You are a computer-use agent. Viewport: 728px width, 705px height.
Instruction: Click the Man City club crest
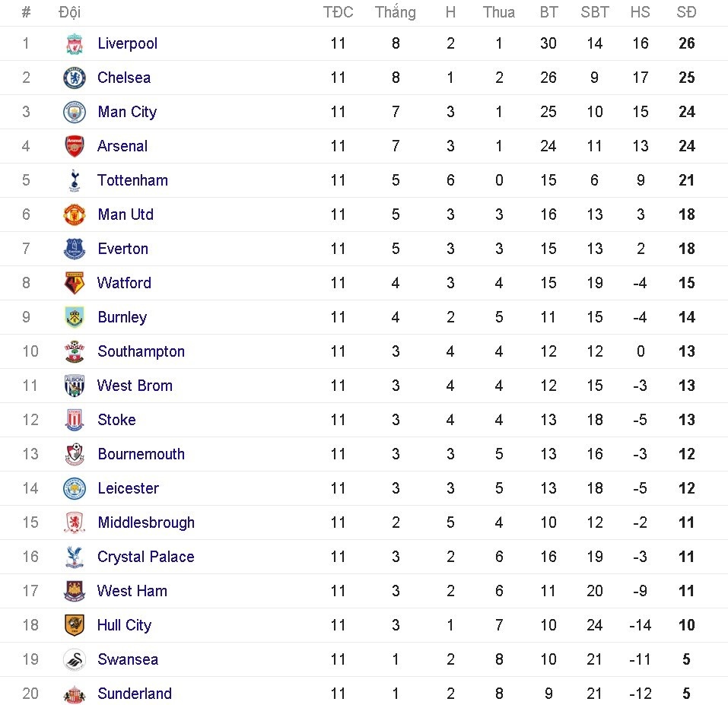point(74,112)
